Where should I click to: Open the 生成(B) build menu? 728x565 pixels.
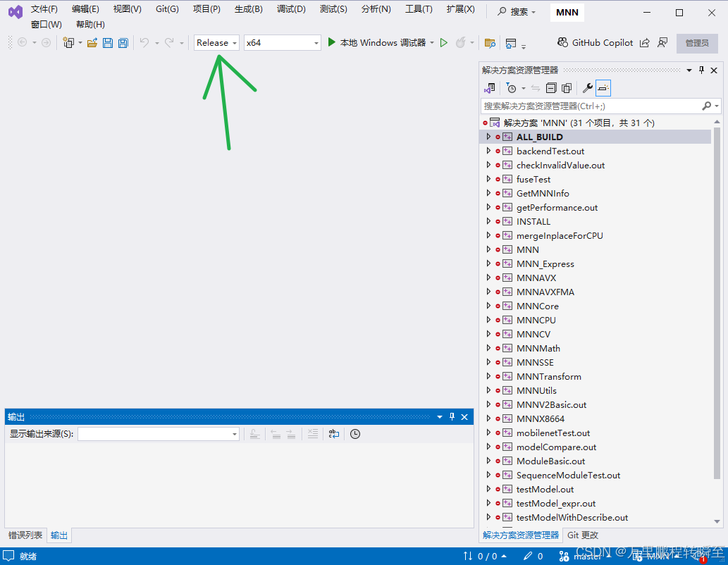(248, 9)
